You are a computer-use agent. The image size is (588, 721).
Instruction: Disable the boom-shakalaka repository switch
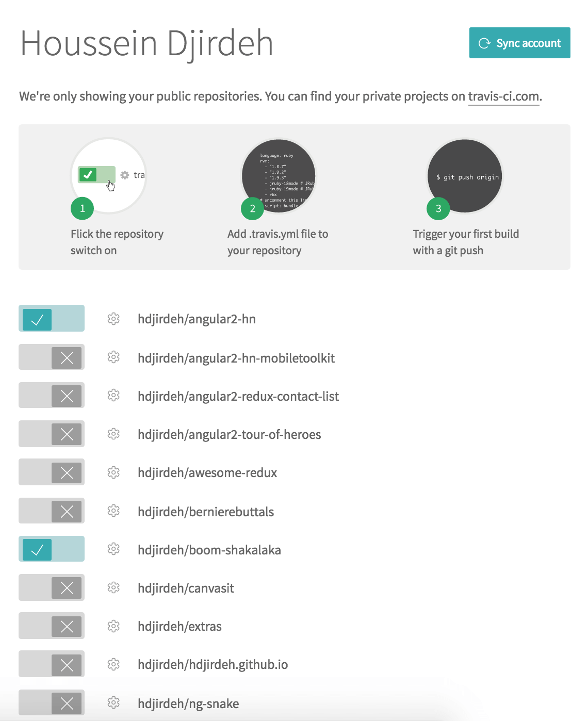pos(52,549)
